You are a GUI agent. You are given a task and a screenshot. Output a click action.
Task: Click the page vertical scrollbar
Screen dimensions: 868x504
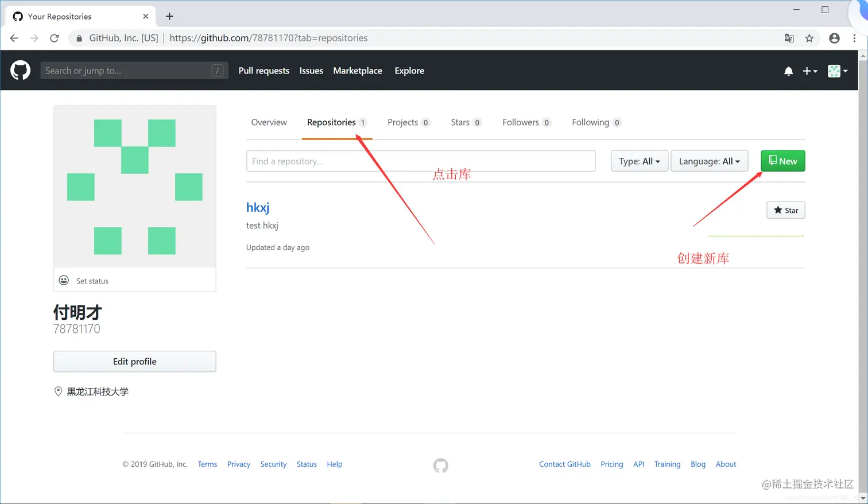[x=863, y=277]
